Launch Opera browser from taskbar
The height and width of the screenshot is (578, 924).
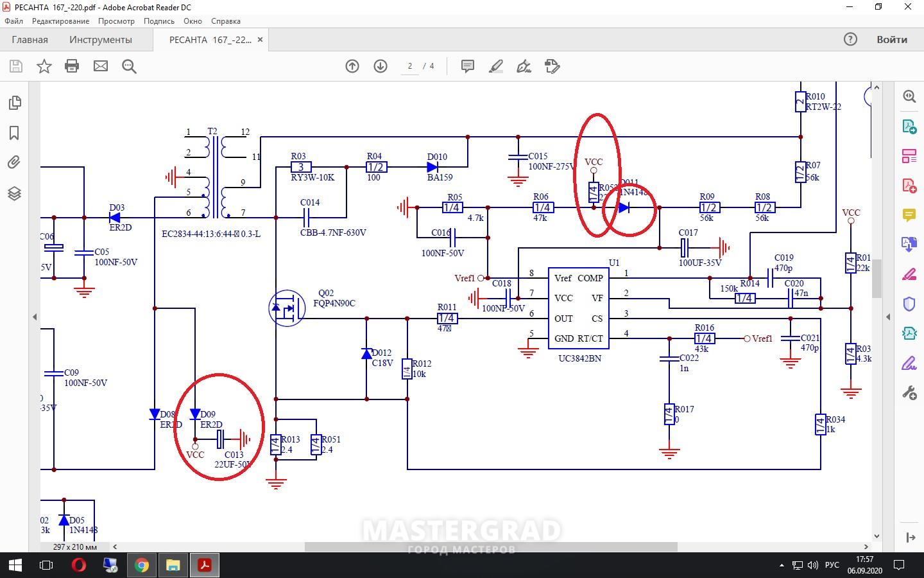pos(79,565)
